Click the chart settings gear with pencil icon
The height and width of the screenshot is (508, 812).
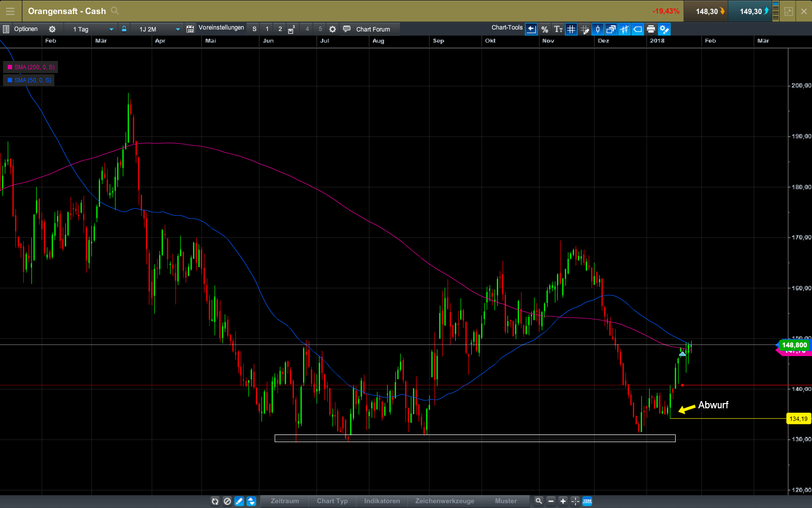665,29
